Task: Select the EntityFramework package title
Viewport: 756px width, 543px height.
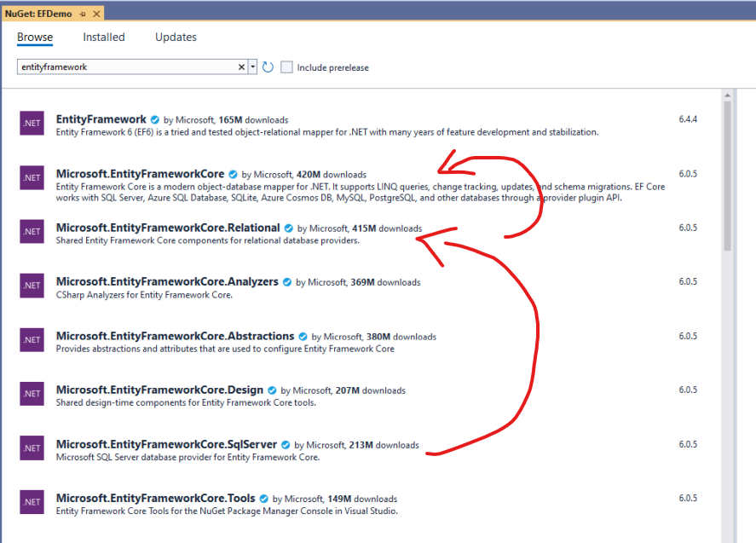Action: click(101, 119)
